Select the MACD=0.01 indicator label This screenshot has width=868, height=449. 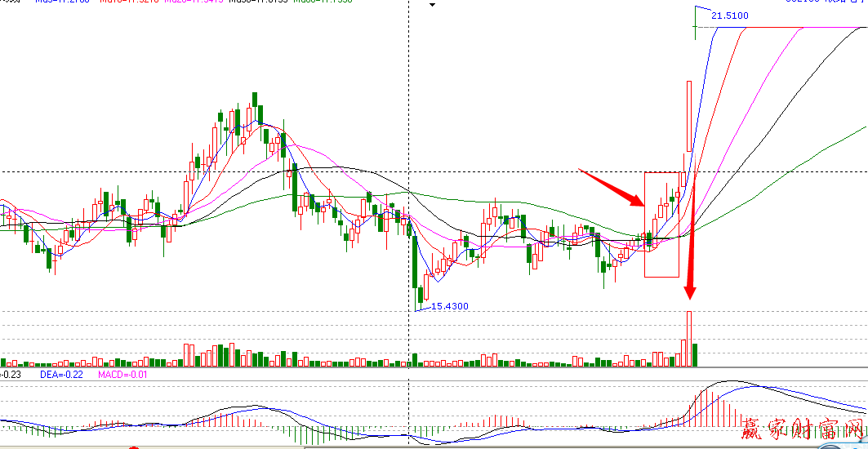pos(122,374)
